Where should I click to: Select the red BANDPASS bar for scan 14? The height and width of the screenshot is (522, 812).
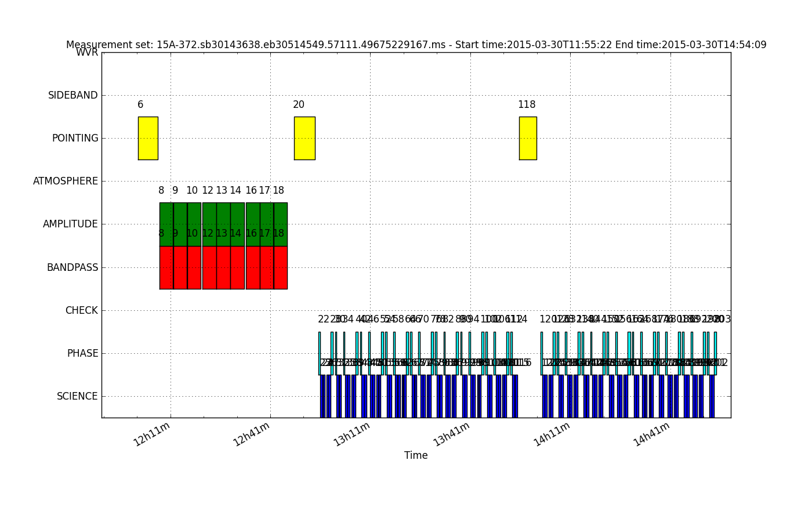pos(237,267)
